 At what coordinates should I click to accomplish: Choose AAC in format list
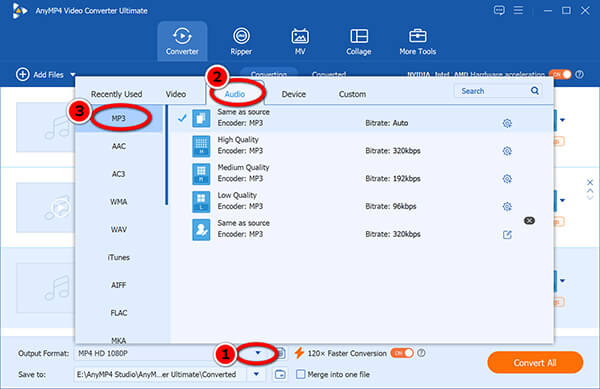[x=119, y=146]
